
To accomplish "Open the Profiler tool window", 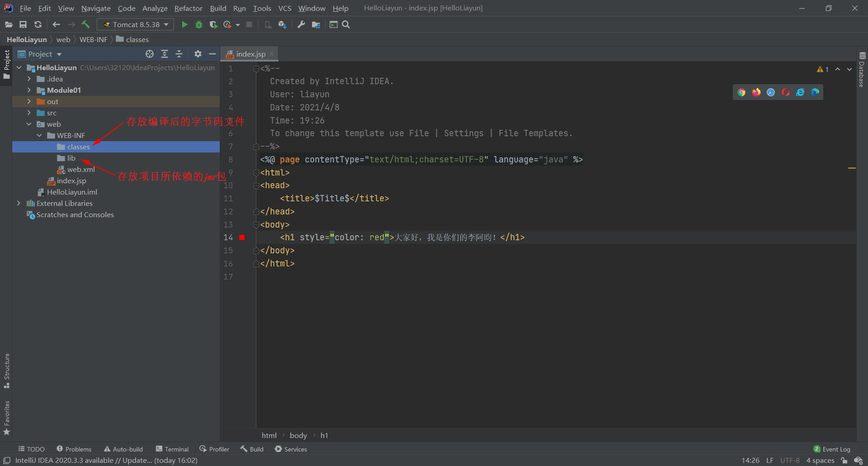I will coord(214,449).
